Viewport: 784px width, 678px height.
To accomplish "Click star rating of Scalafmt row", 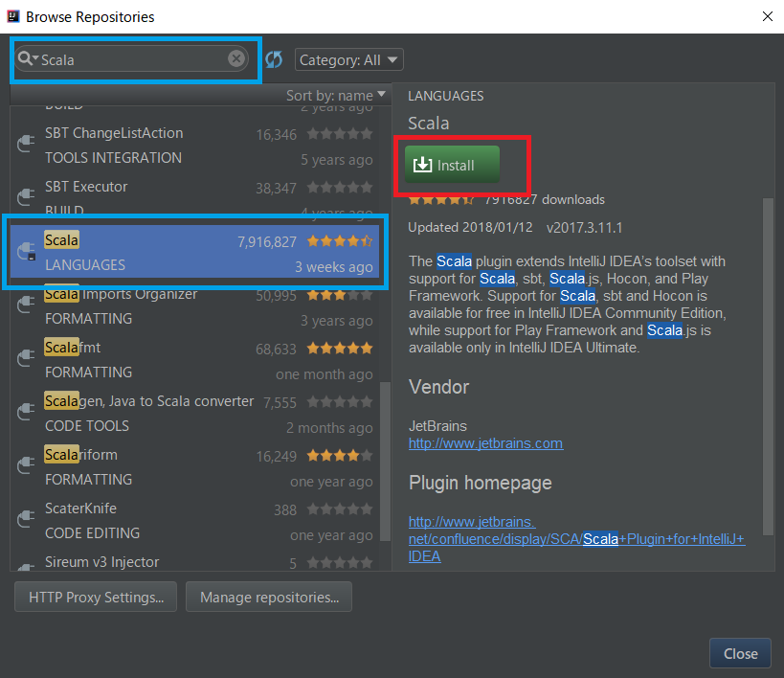I will [x=340, y=349].
